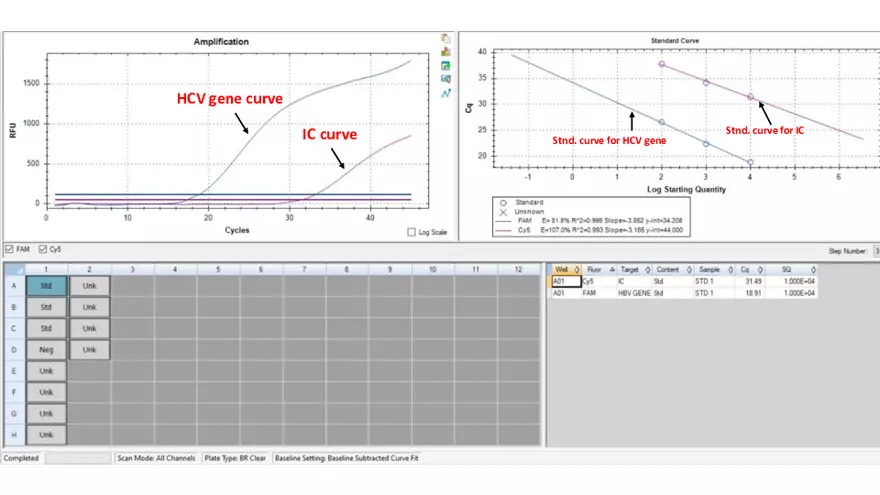Click the Unk well A2
880x495 pixels.
click(x=89, y=285)
